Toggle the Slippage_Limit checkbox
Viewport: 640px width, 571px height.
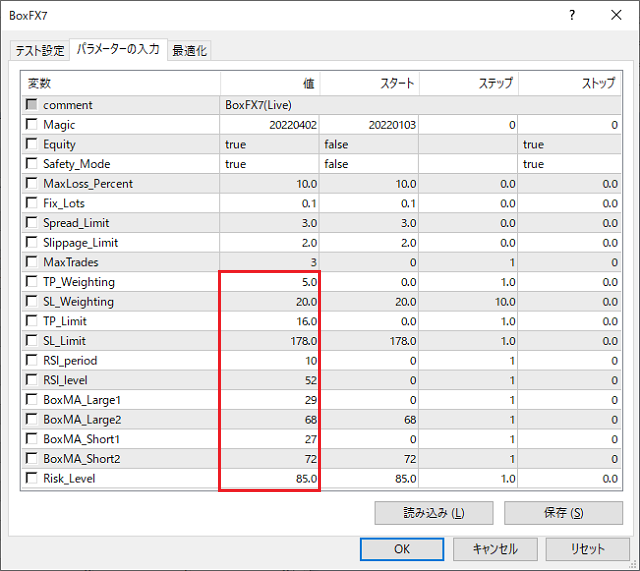(x=31, y=242)
